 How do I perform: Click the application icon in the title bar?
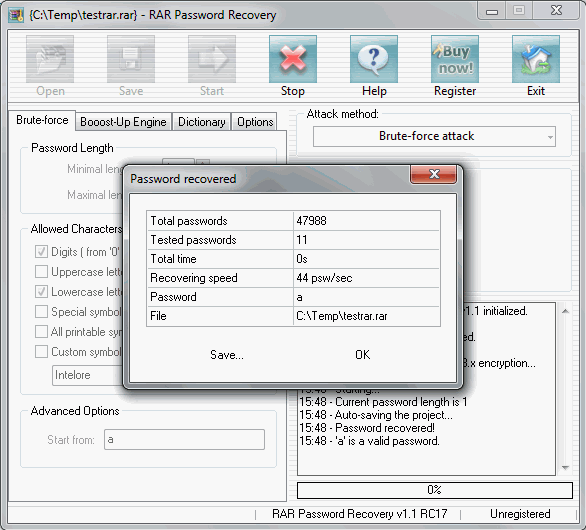click(x=16, y=15)
